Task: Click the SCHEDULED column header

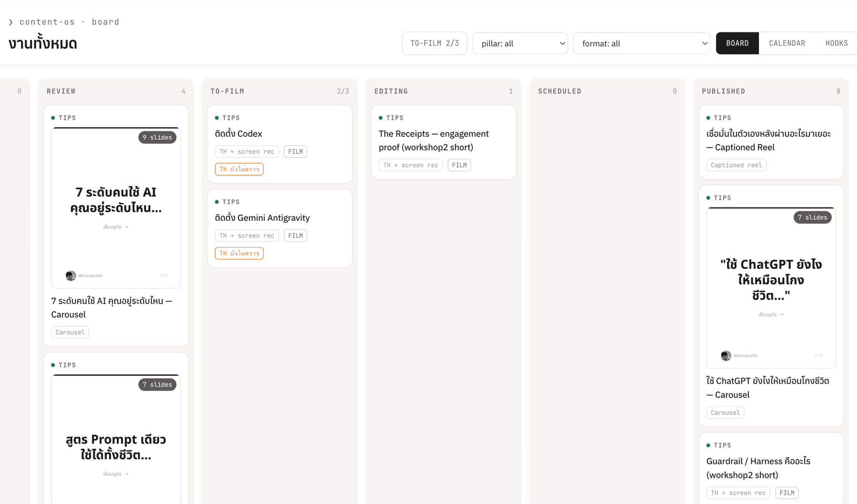Action: pyautogui.click(x=560, y=91)
